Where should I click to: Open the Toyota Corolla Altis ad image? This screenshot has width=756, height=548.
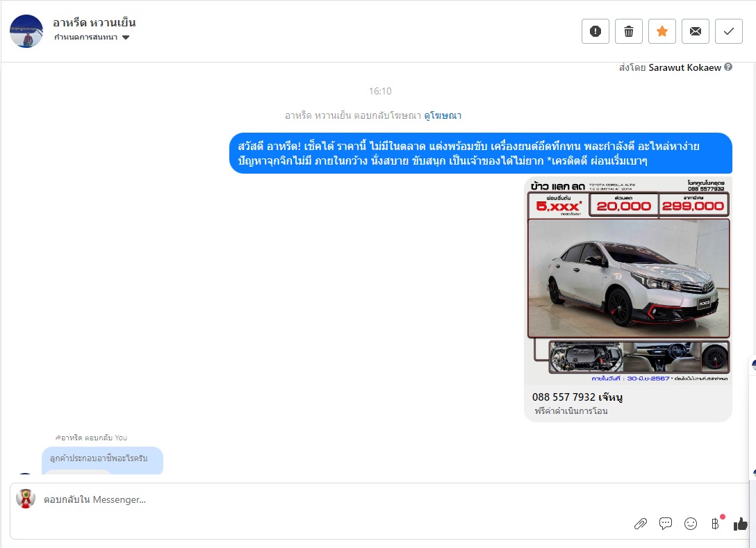pos(628,281)
